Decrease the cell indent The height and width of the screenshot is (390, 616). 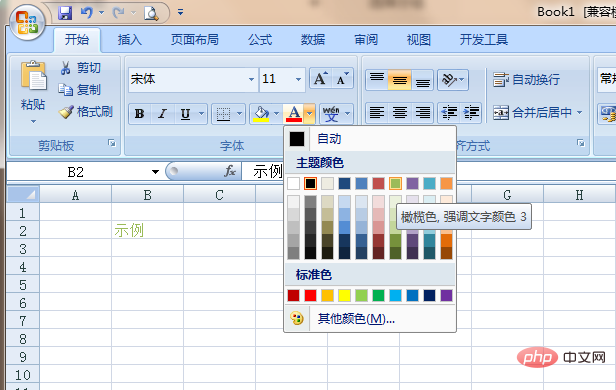pyautogui.click(x=449, y=113)
